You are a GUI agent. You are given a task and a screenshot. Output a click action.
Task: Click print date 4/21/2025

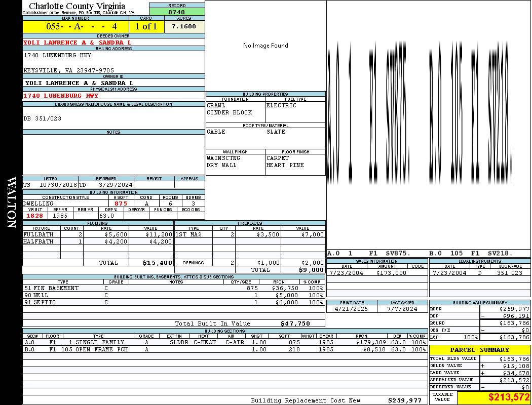[x=351, y=309]
